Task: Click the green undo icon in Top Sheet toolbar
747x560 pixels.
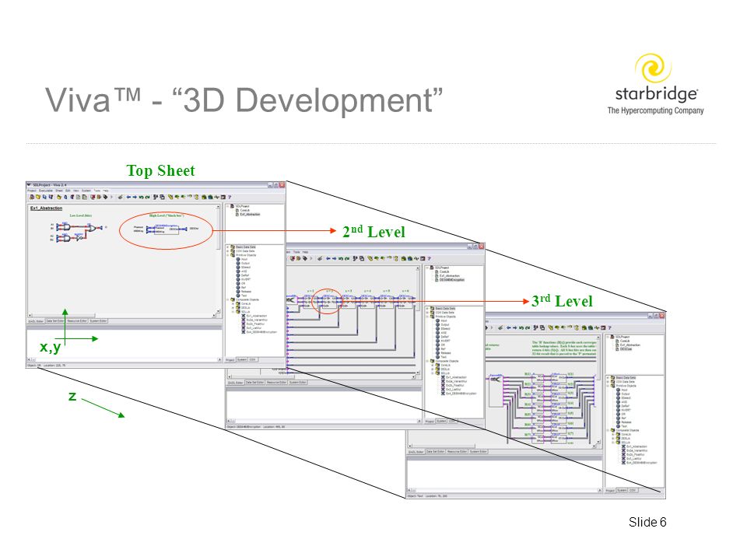Action: 142,197
